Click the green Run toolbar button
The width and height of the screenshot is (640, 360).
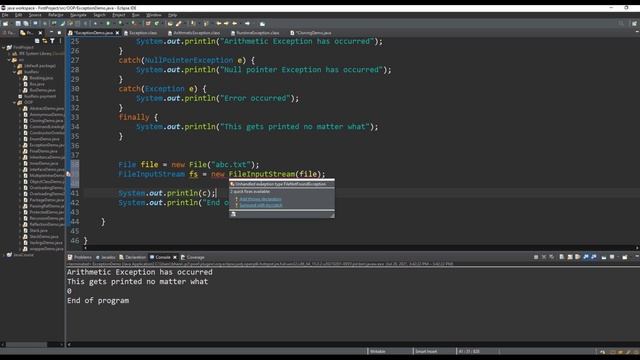(x=108, y=24)
